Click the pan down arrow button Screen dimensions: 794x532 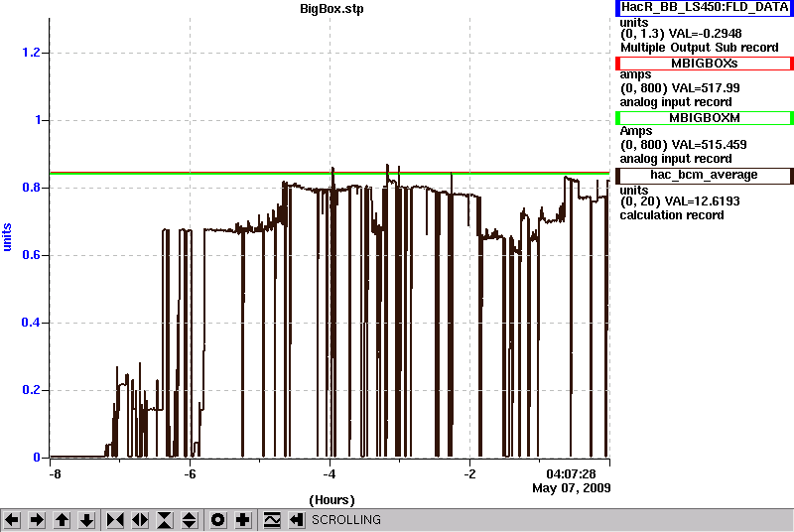87,520
